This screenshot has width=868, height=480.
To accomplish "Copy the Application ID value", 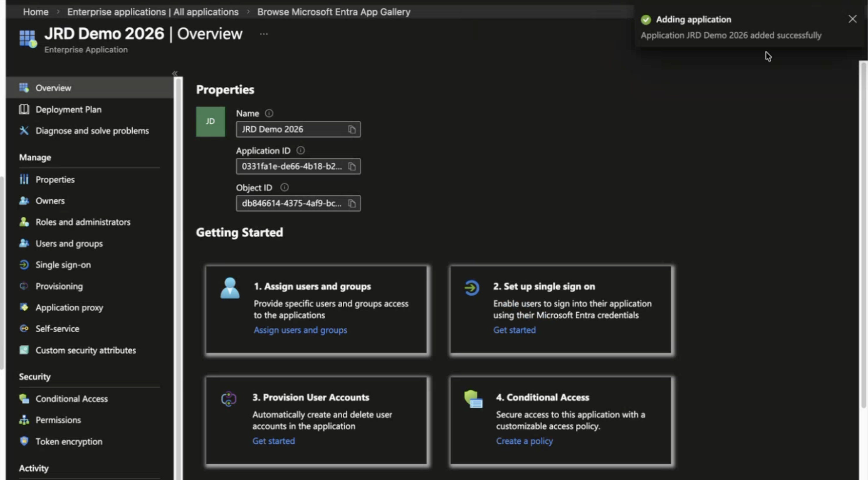I will 352,166.
